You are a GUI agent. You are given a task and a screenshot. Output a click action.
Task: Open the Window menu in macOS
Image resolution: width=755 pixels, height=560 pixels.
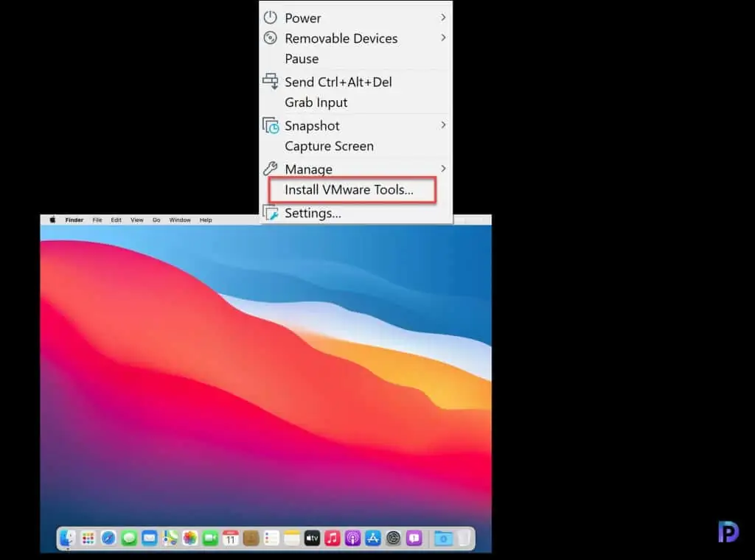(x=180, y=220)
